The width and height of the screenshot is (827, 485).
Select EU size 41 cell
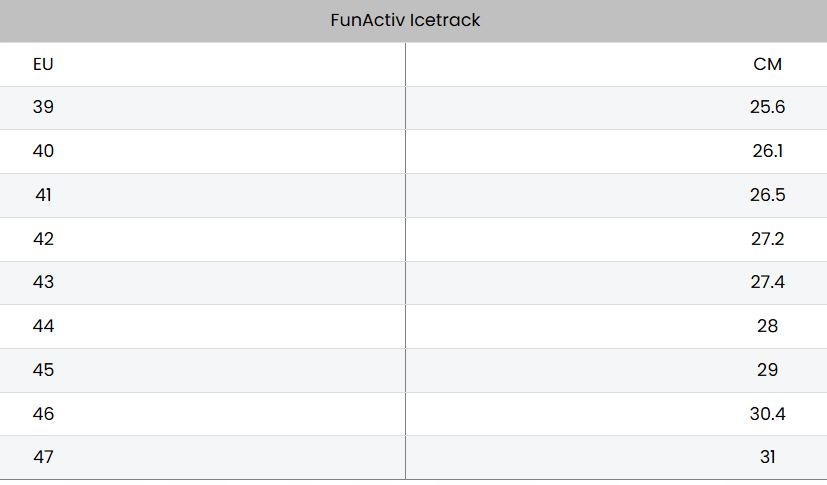43,195
